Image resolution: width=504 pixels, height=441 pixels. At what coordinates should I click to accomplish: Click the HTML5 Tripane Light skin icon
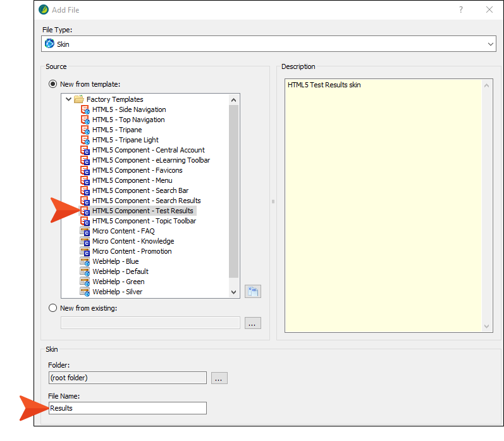point(85,140)
